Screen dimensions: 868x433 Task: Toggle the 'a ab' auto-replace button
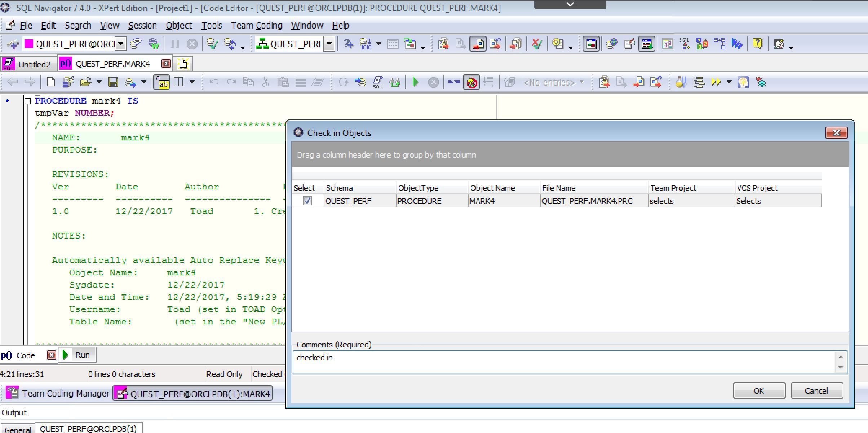162,82
